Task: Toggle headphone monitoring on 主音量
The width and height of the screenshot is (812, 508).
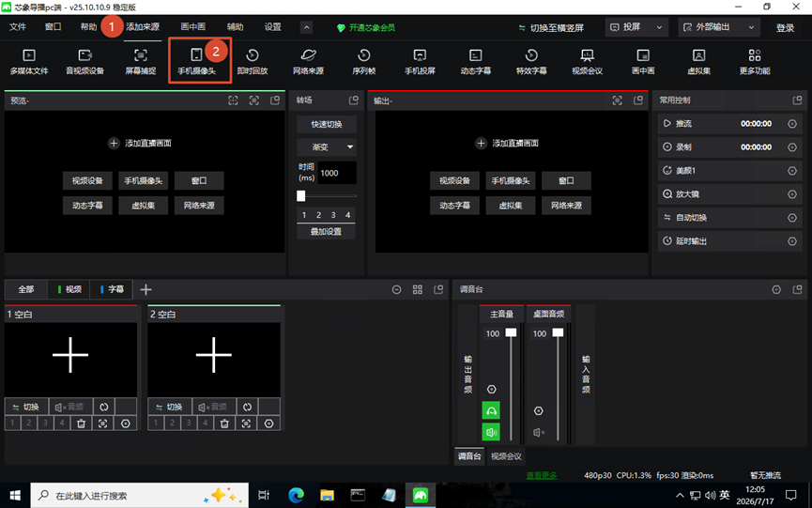Action: coord(491,410)
